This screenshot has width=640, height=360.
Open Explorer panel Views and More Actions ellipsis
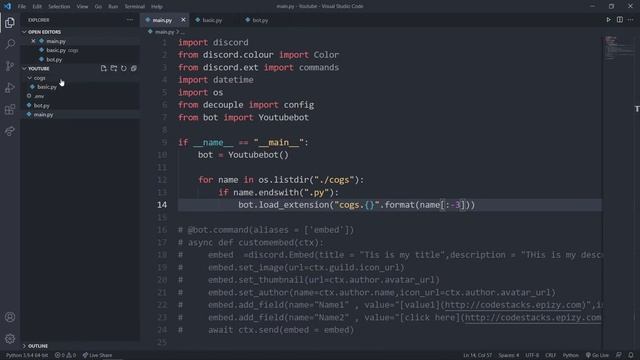pos(130,20)
